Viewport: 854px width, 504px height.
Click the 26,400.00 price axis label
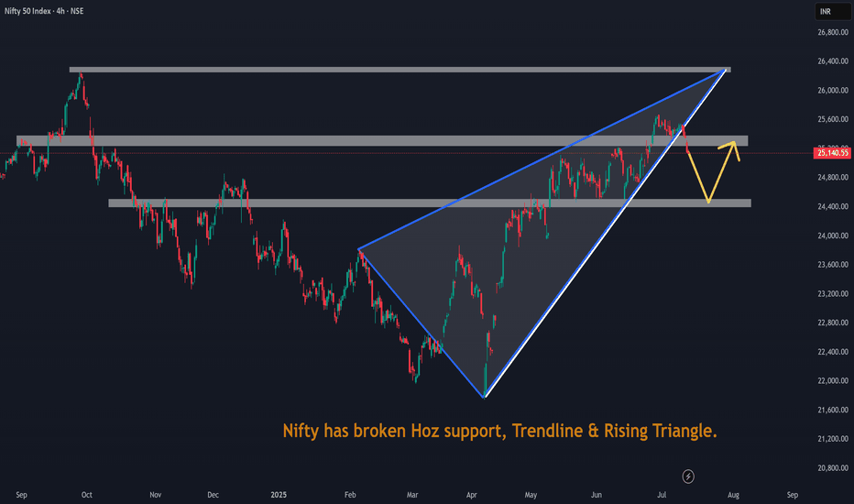tap(833, 61)
